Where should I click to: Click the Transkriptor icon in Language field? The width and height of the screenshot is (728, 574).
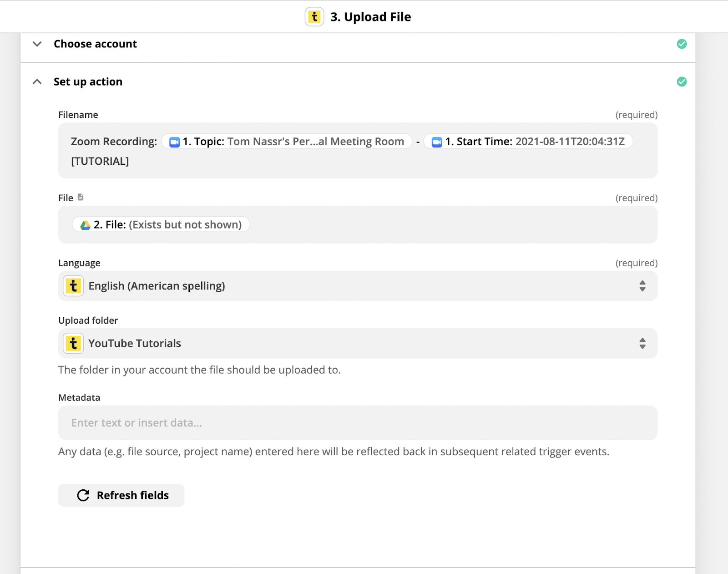[x=73, y=286]
